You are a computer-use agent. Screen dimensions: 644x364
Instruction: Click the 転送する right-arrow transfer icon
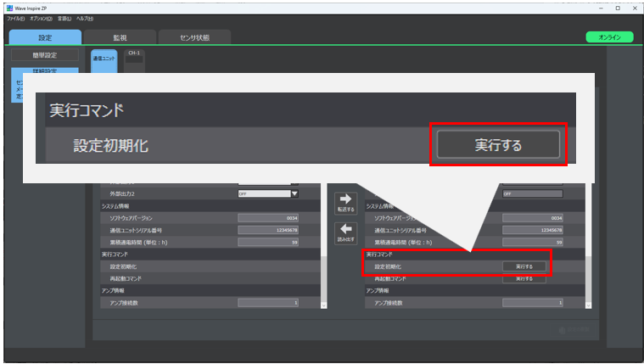(x=345, y=203)
